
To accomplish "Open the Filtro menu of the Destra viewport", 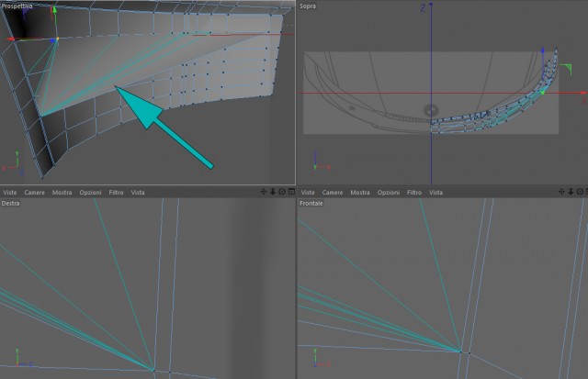I will tap(117, 192).
